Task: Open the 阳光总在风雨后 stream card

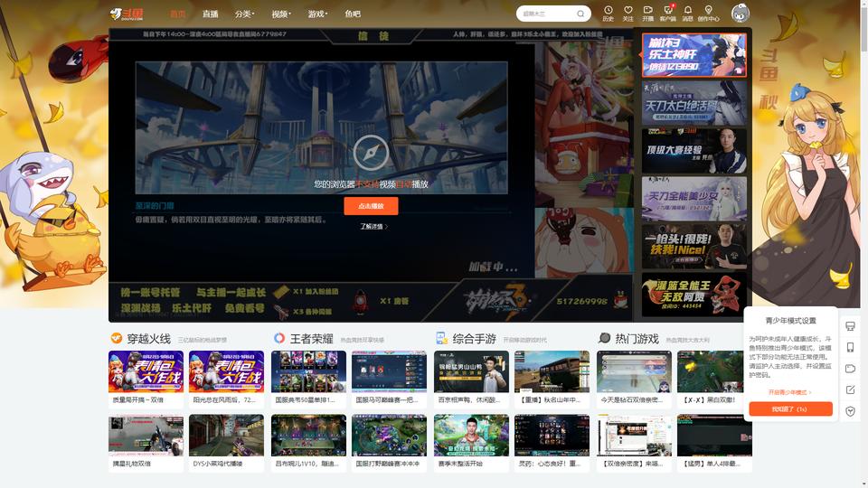Action: (226, 379)
